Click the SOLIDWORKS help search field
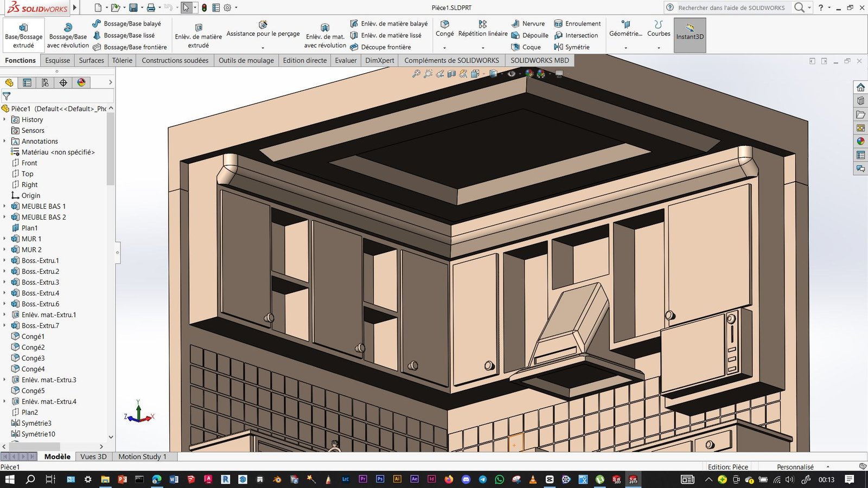 click(731, 8)
